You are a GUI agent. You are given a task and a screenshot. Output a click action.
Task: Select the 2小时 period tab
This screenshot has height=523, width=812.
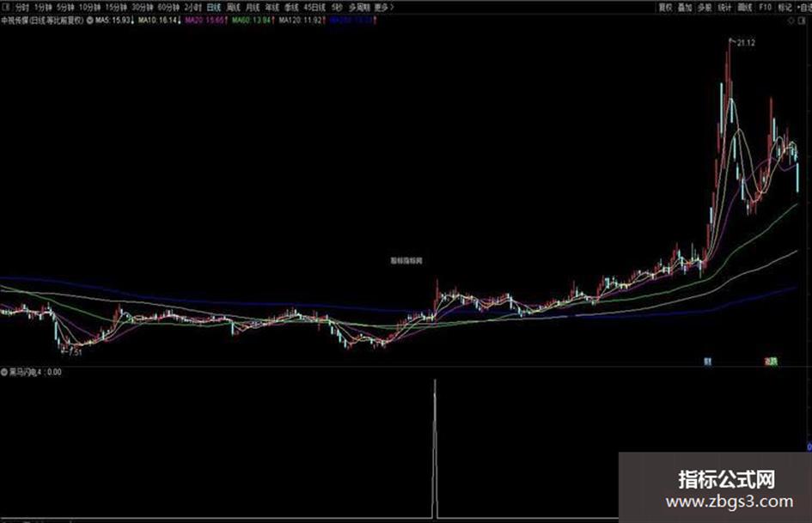click(192, 7)
